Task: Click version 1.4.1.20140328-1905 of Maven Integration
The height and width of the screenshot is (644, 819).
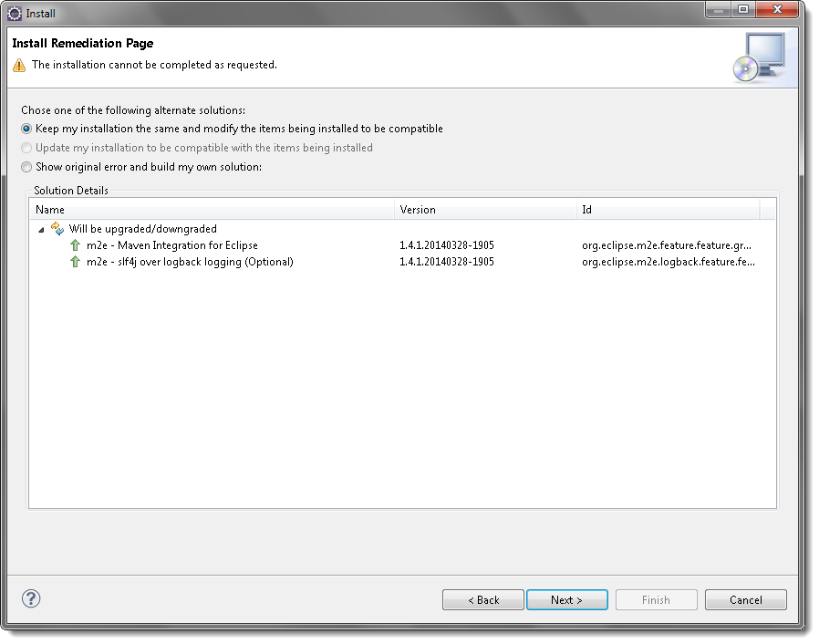Action: click(447, 245)
